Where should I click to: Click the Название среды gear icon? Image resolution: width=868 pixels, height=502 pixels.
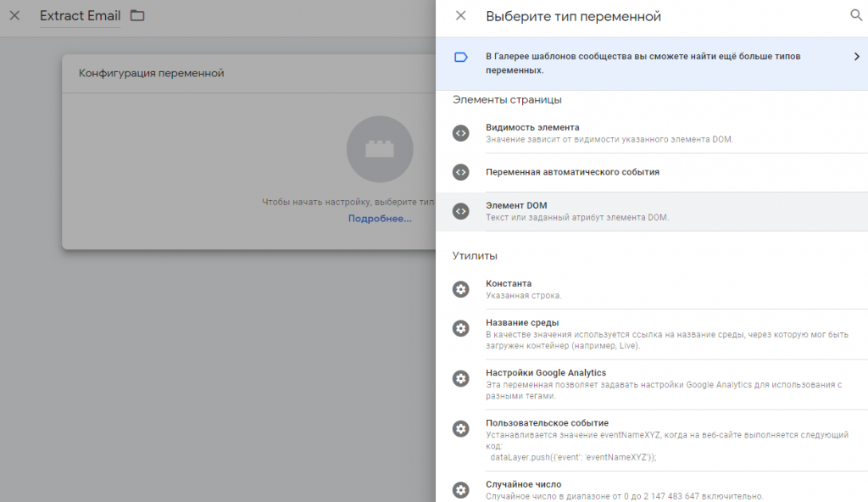point(460,328)
